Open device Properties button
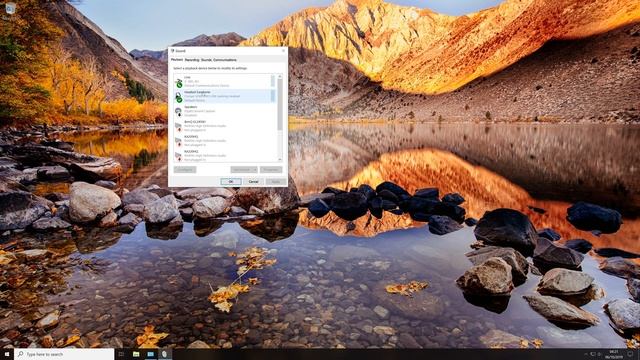Screen dimensions: 640x360 271,169
